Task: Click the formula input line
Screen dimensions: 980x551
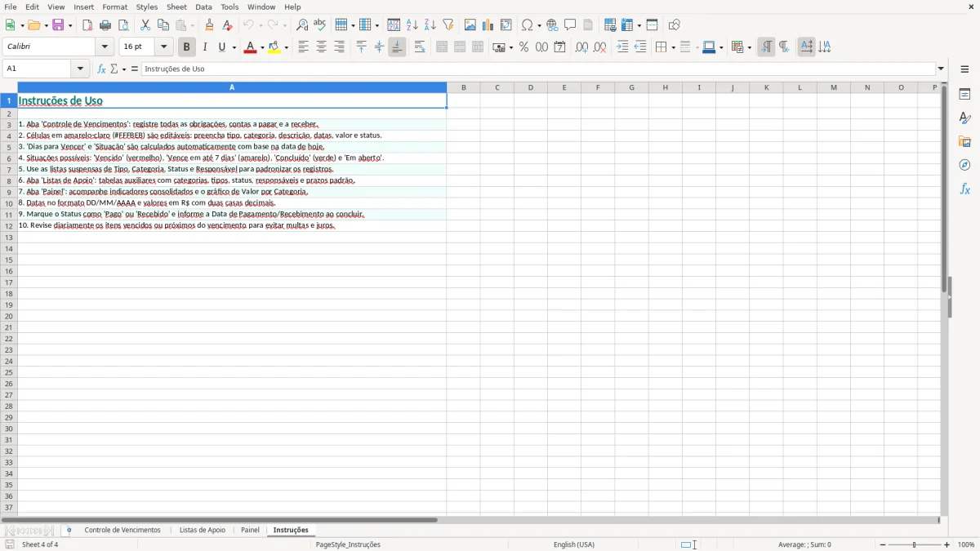Action: tap(538, 69)
